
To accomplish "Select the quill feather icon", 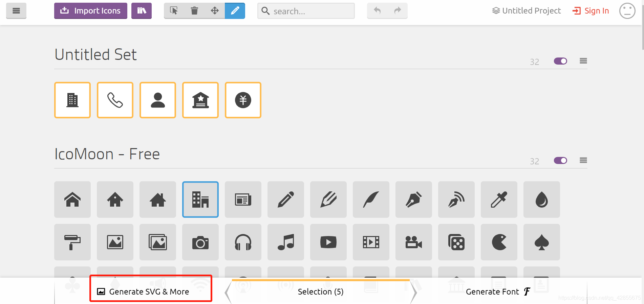I will click(371, 200).
